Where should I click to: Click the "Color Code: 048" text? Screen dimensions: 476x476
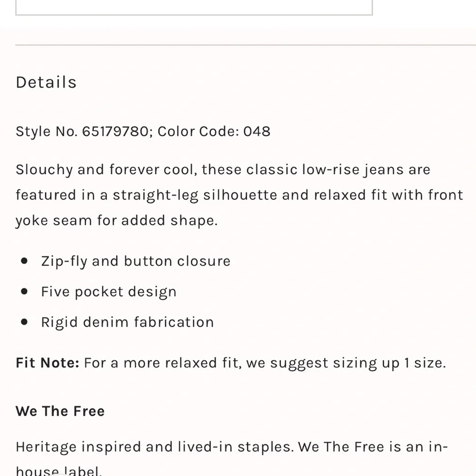pyautogui.click(x=214, y=131)
